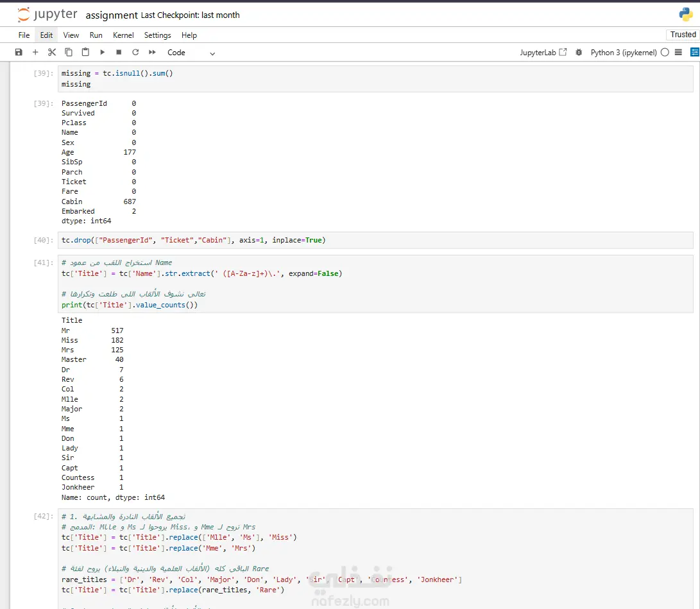Open the View menu
Screen dimensions: 700x609
tap(71, 35)
